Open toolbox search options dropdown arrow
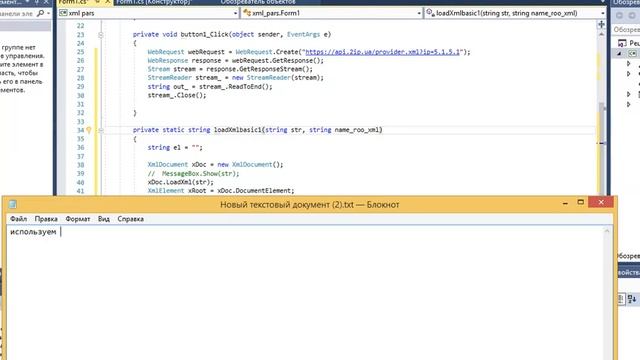The height and width of the screenshot is (360, 640). tap(49, 13)
